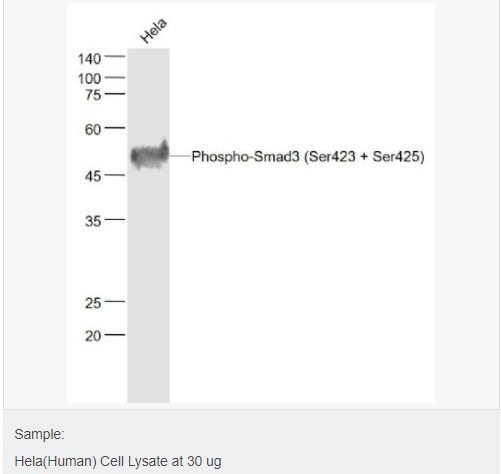The image size is (501, 474).
Task: Click the Sample: heading text
Action: 39,434
